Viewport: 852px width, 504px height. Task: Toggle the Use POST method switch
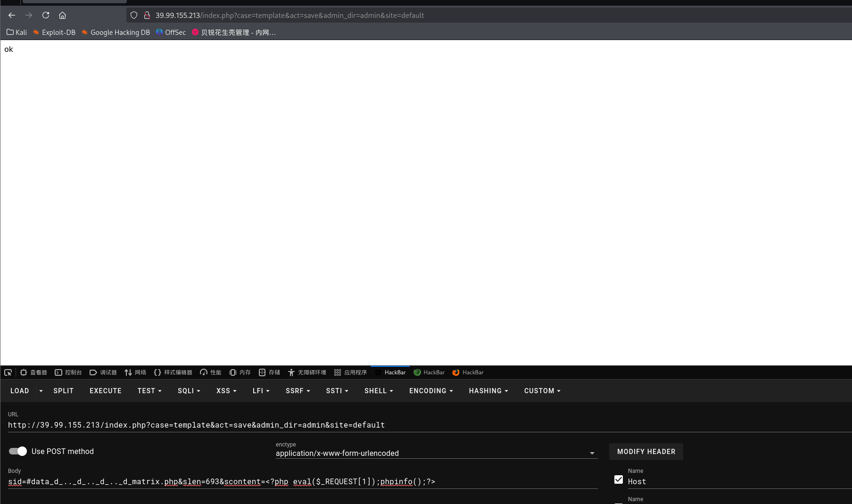coord(18,451)
